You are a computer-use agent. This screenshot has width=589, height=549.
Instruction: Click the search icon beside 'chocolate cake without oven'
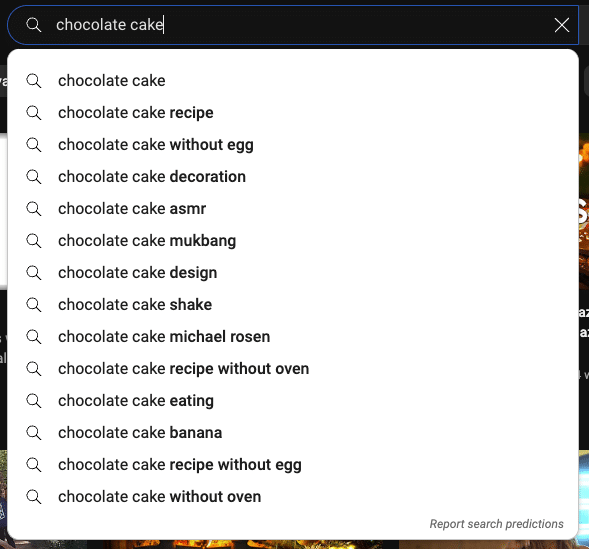(x=33, y=497)
